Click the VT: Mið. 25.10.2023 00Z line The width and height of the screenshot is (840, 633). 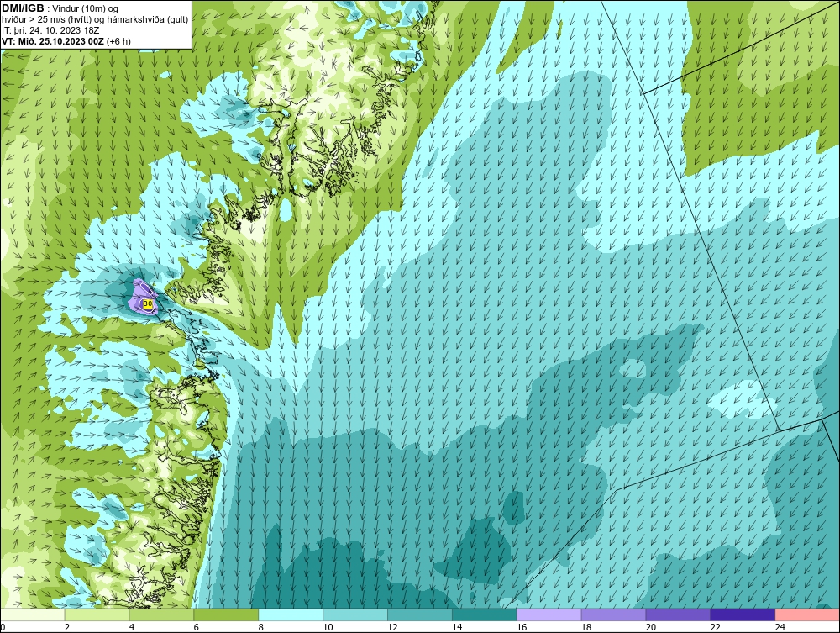66,40
